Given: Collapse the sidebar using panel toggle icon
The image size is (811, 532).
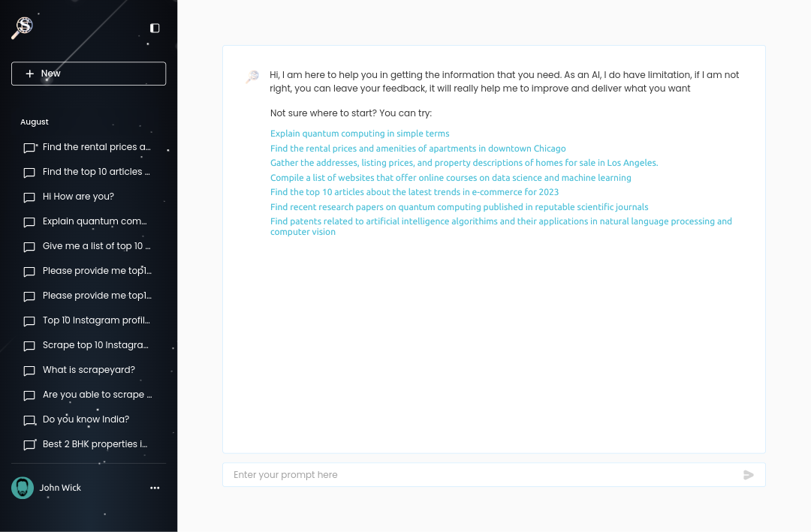Looking at the screenshot, I should (155, 28).
